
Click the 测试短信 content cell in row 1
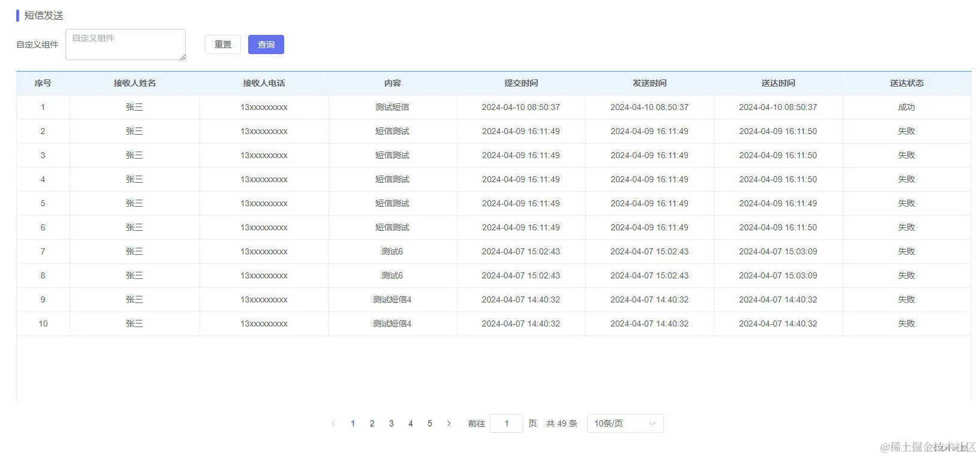coord(392,107)
